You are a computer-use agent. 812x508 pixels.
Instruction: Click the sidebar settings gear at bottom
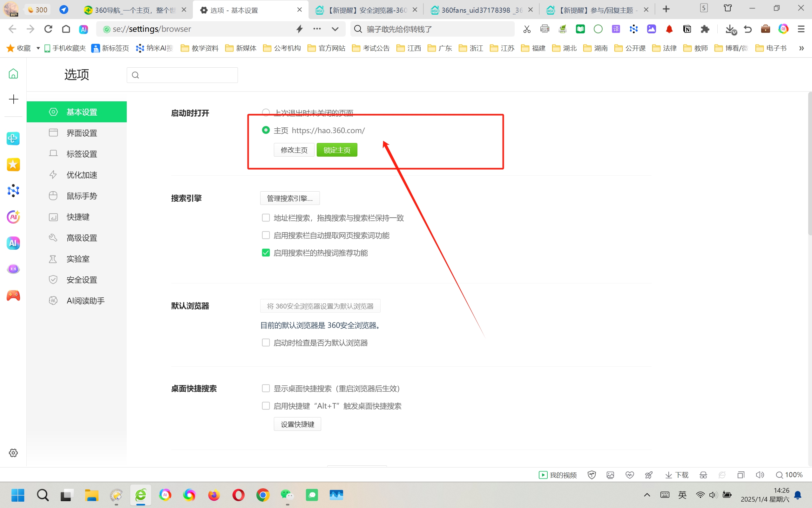[x=13, y=453]
